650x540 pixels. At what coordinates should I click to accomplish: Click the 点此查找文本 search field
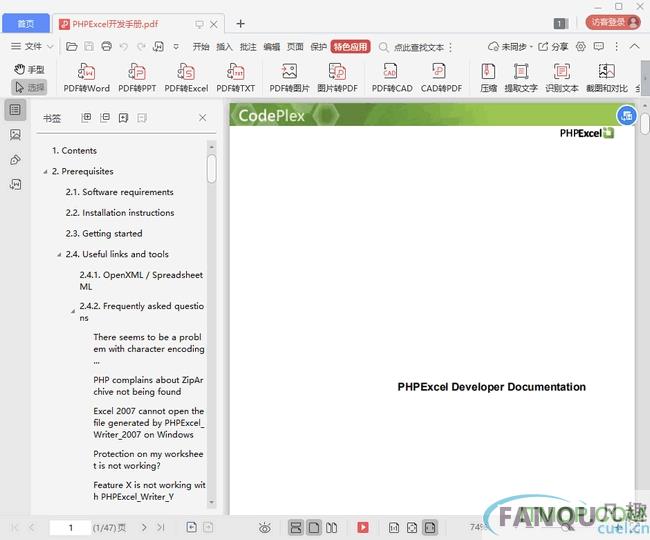click(x=418, y=47)
